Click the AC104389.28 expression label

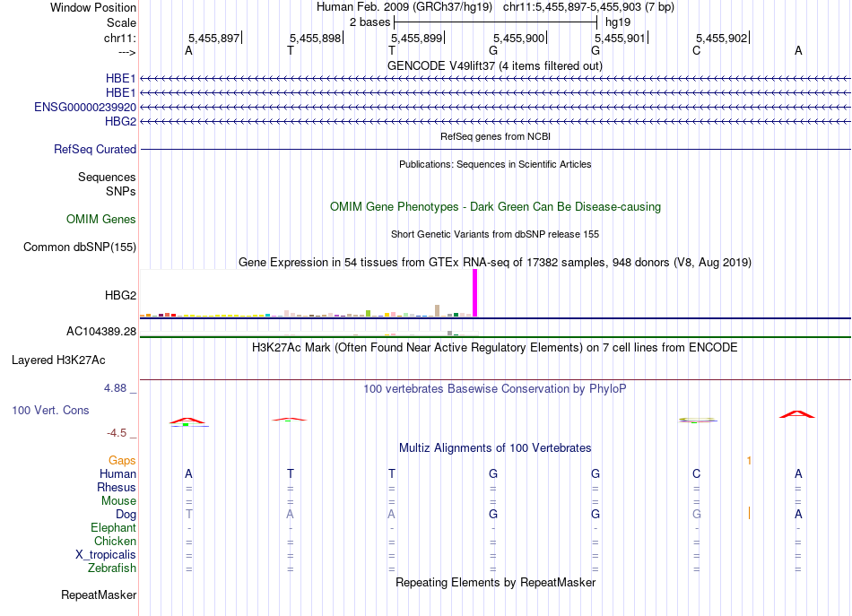tap(101, 332)
